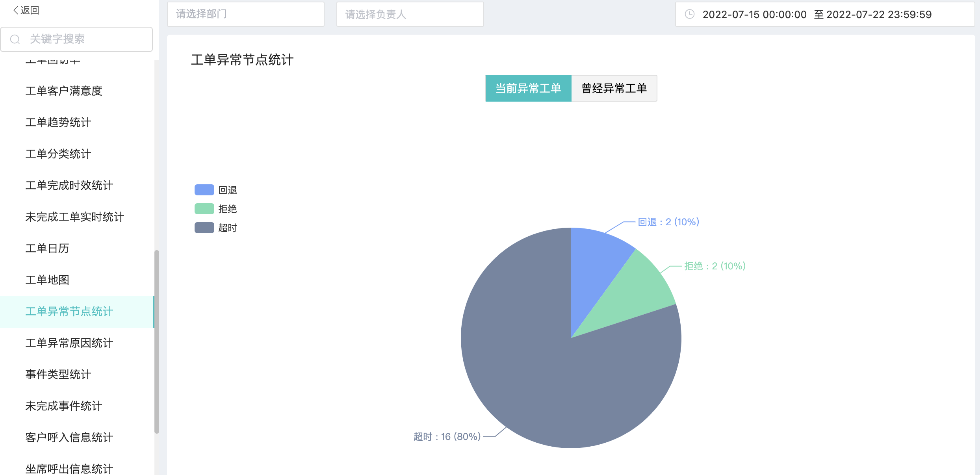Open 客户呼入信息统计 report
The width and height of the screenshot is (980, 475).
tap(77, 438)
